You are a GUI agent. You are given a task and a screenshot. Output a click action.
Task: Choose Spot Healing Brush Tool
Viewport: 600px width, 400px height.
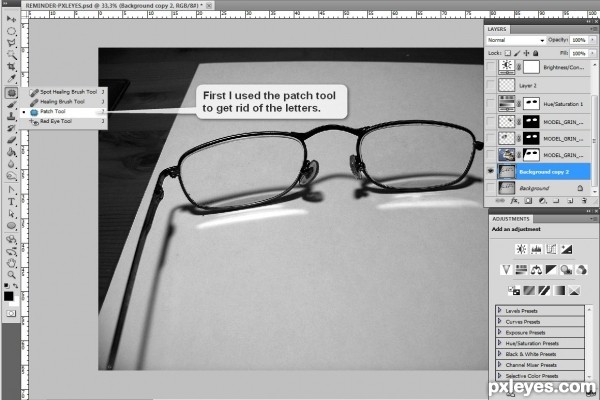64,92
